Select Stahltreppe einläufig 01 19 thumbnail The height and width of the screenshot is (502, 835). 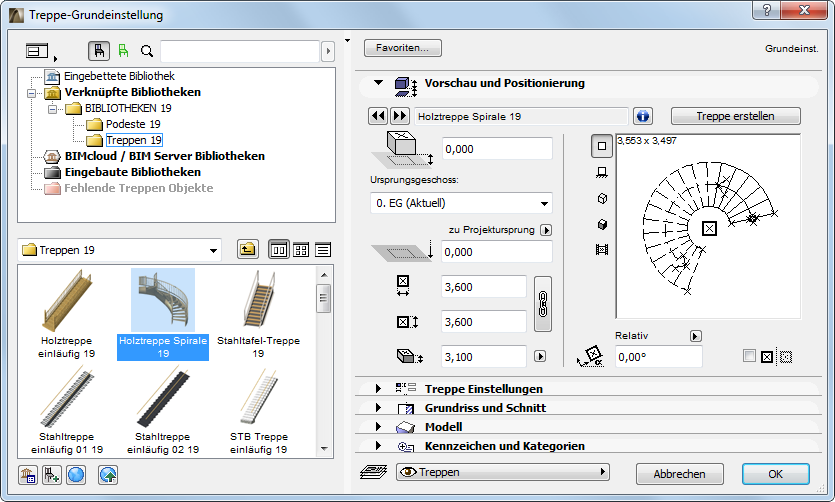pyautogui.click(x=67, y=411)
